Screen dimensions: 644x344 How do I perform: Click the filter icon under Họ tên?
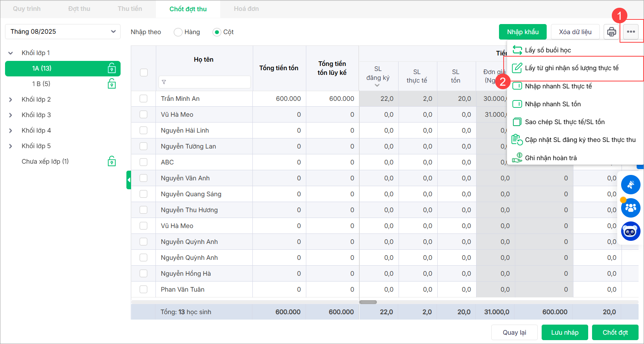[x=164, y=82]
